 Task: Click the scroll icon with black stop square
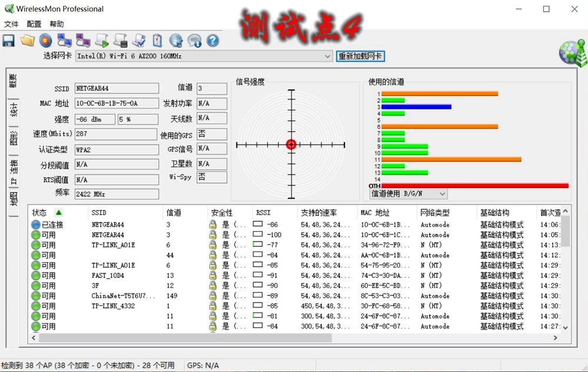coord(121,41)
